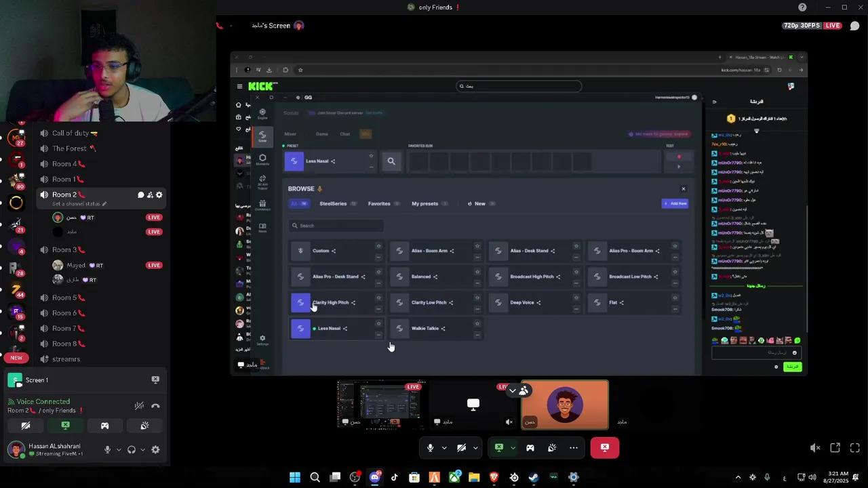Toggle screen sharing in the stream control bar
Image resolution: width=868 pixels, height=488 pixels.
click(499, 448)
